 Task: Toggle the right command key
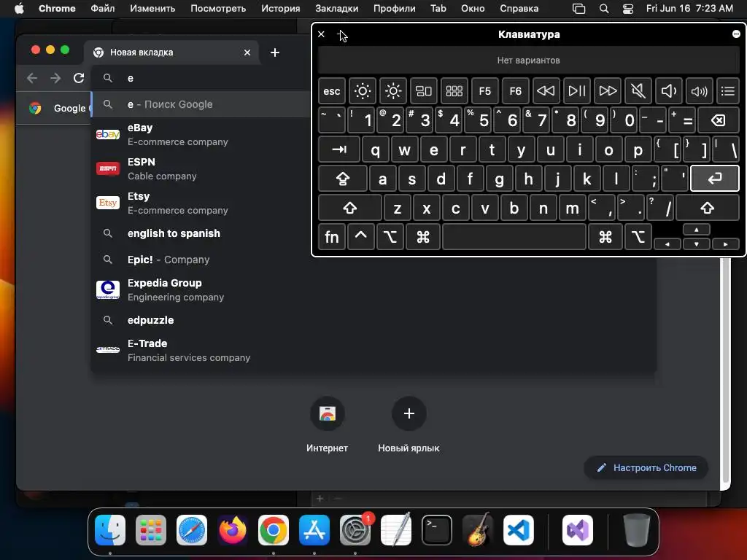[605, 237]
